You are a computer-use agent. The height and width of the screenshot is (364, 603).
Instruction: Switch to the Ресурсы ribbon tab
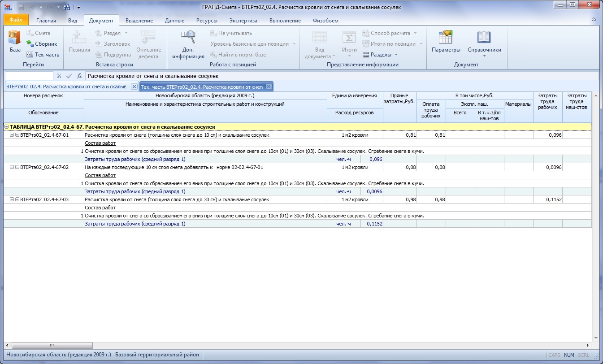pyautogui.click(x=207, y=21)
